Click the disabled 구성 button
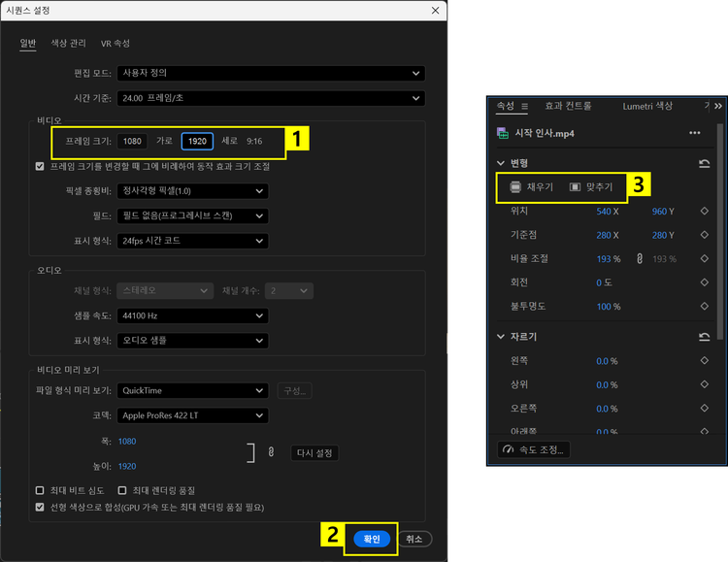This screenshot has width=728, height=562. [294, 390]
